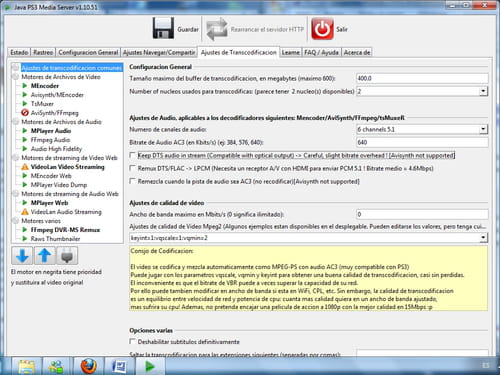The height and width of the screenshot is (375, 500).
Task: Move engine up with blue up arrow
Action: [44, 256]
